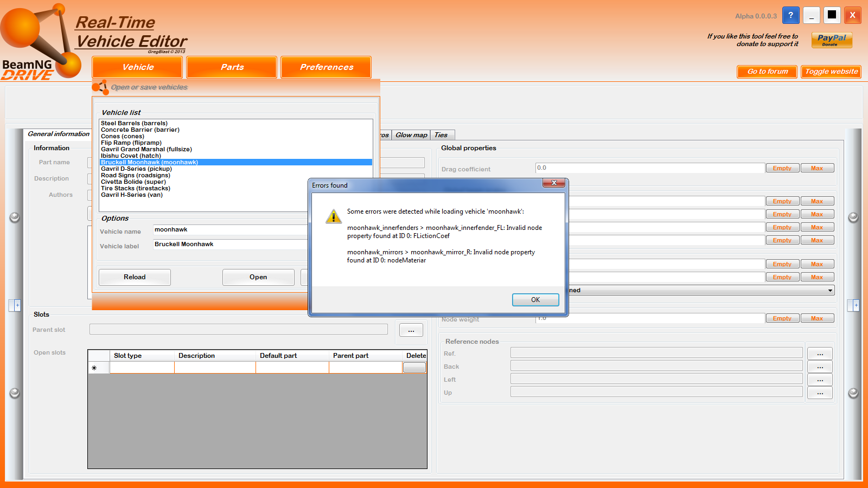
Task: Click Max for Drag coefficient
Action: [817, 168]
